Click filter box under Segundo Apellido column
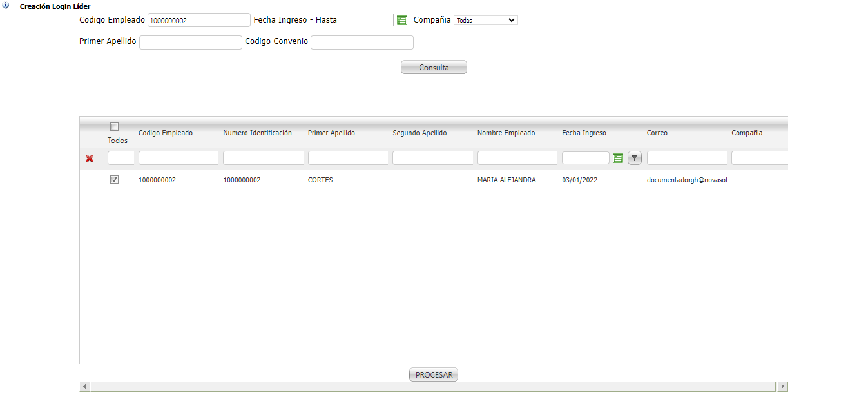The width and height of the screenshot is (868, 408). coord(433,158)
